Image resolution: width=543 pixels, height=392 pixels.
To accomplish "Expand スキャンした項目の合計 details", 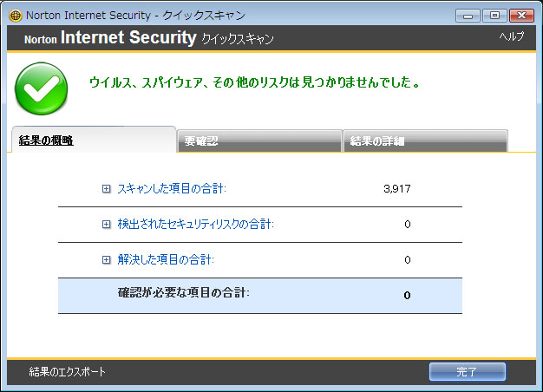I will 107,189.
